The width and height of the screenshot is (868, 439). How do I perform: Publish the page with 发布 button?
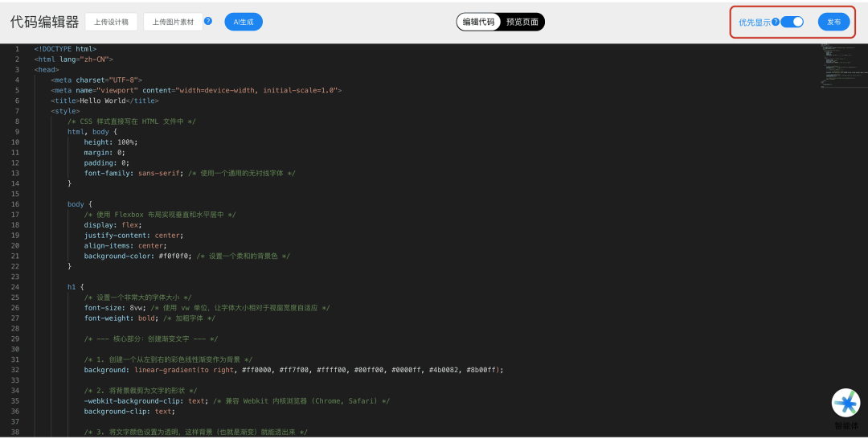[x=833, y=22]
